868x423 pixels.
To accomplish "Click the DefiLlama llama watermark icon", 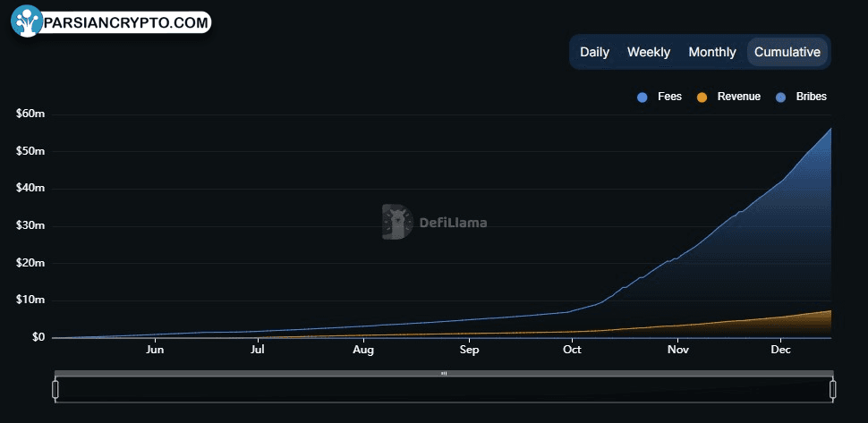I will 397,223.
